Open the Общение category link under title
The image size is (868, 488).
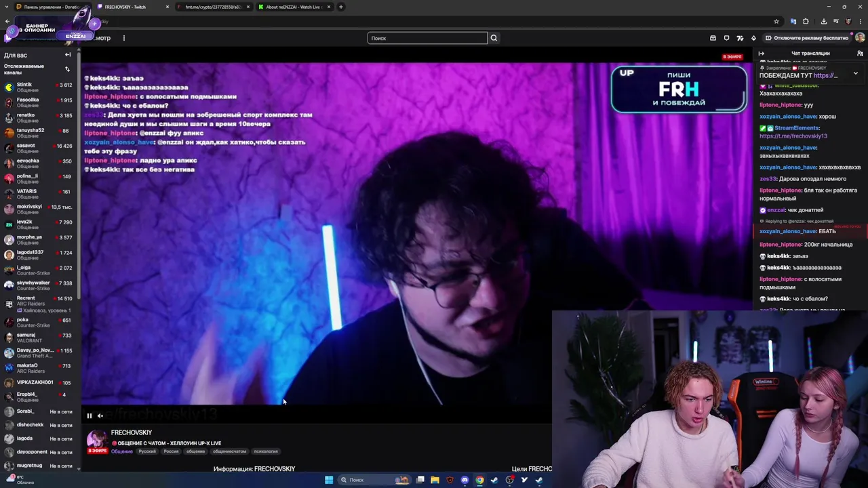click(x=122, y=451)
